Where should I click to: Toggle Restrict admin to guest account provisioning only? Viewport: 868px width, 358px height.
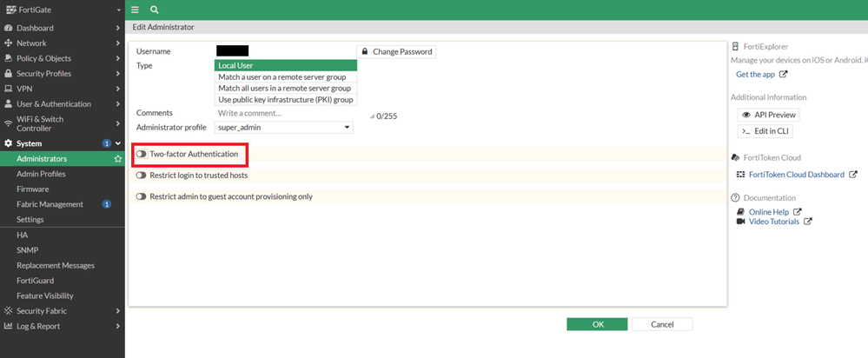click(x=142, y=196)
